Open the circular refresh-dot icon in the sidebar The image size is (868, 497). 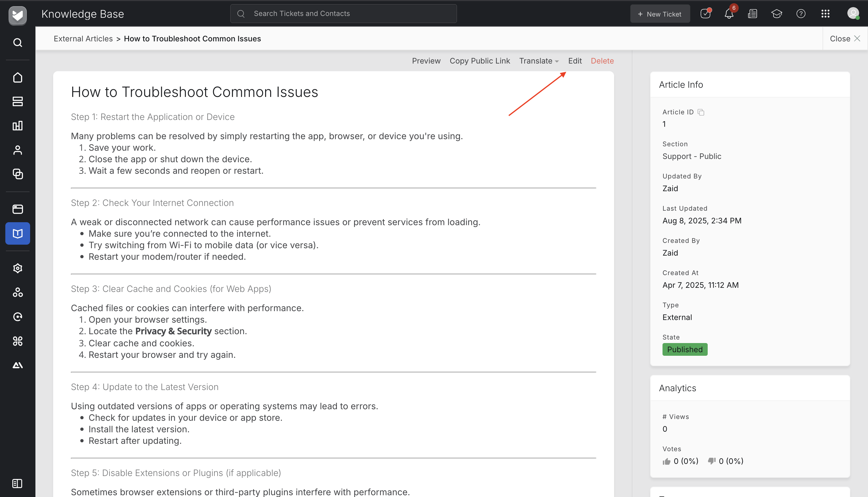click(x=17, y=317)
